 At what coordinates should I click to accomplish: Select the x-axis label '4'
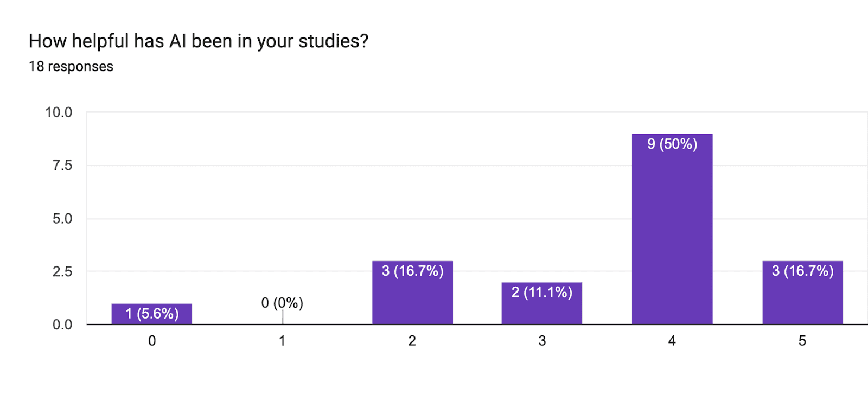tap(672, 341)
